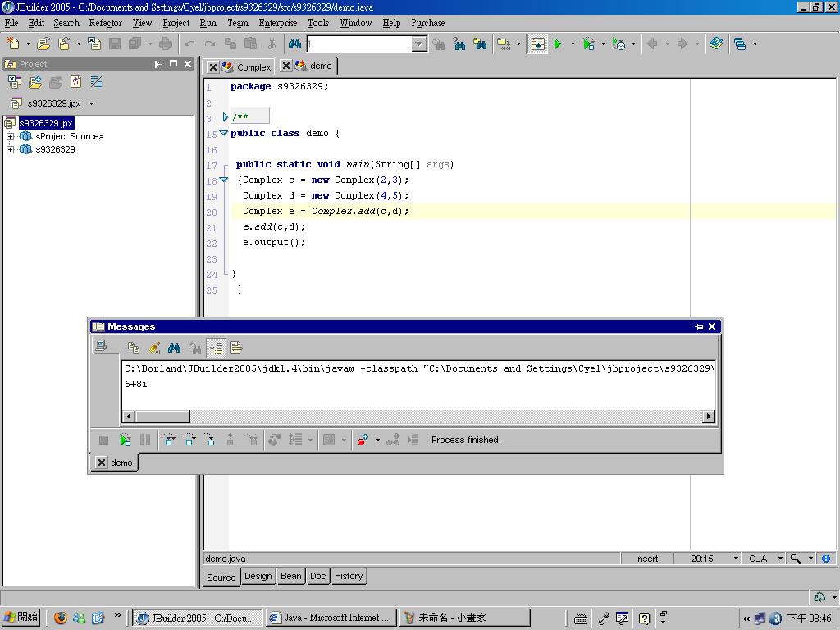Open the Enterprise menu
The height and width of the screenshot is (630, 840).
pos(277,23)
